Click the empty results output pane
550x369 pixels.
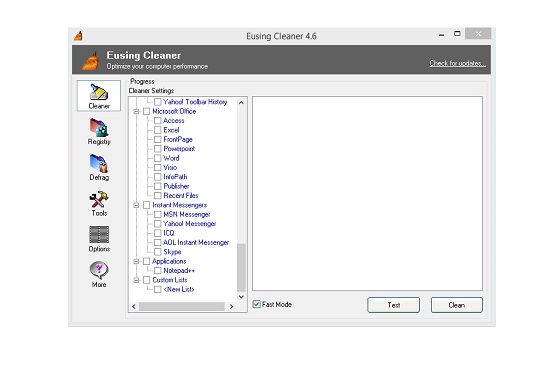(x=367, y=193)
